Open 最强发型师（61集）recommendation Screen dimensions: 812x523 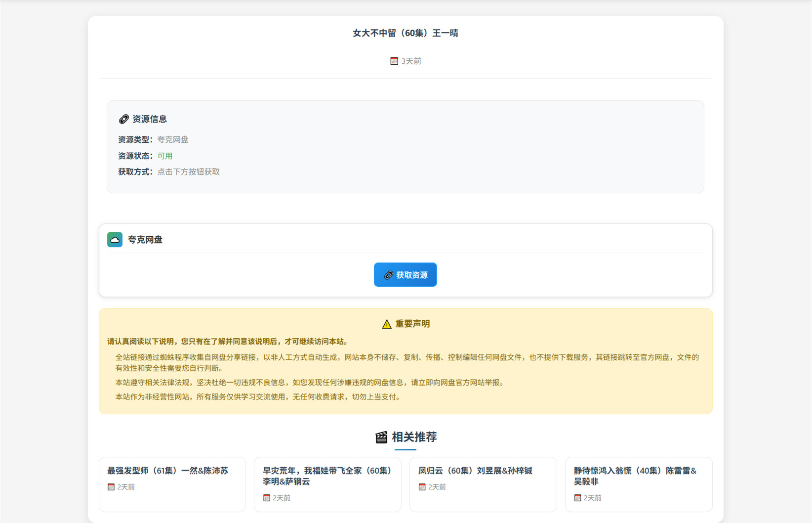point(168,471)
